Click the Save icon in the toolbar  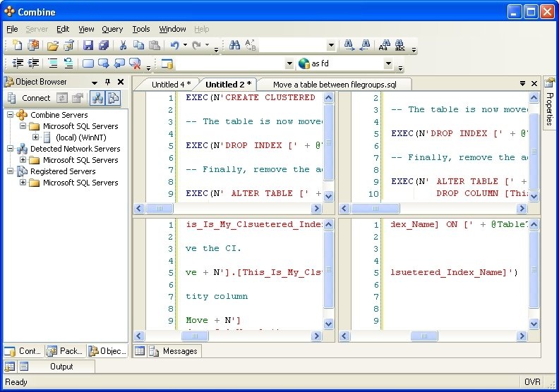pos(88,46)
